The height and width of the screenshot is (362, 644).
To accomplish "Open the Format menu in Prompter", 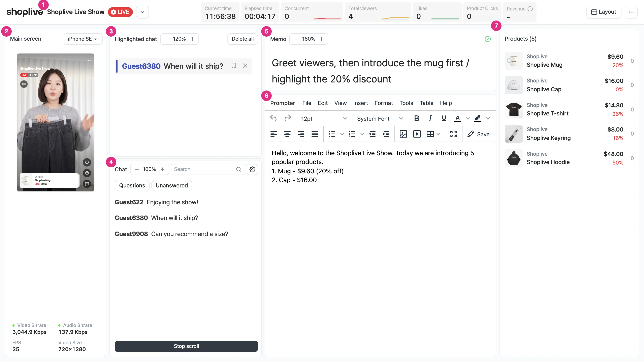I will 384,103.
